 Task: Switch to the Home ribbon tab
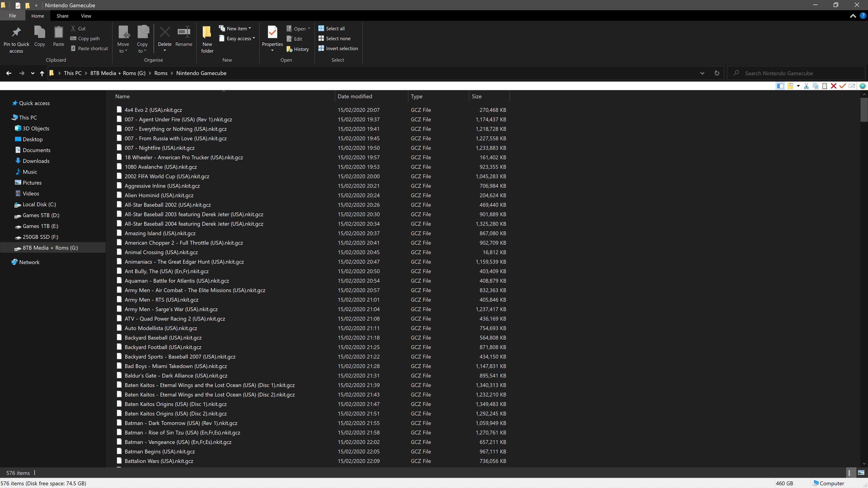click(38, 16)
